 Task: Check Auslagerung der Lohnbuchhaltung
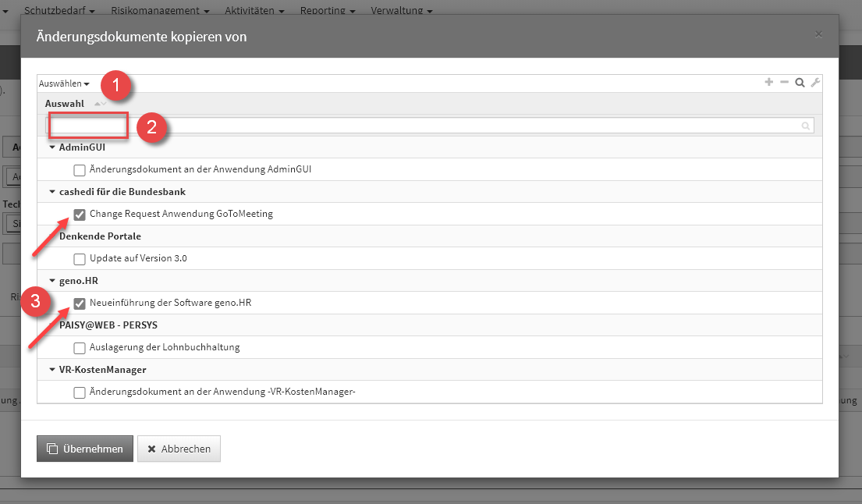pyautogui.click(x=80, y=348)
